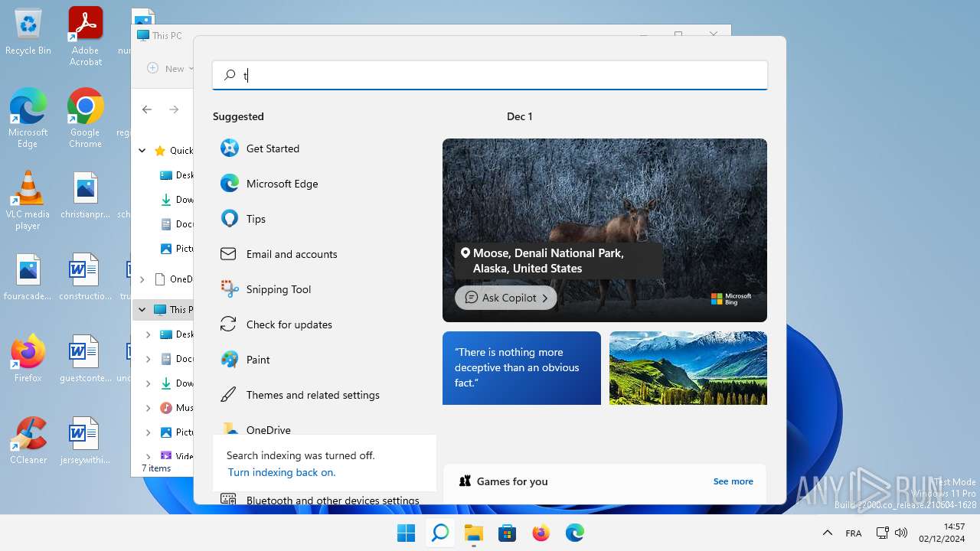This screenshot has height=551, width=980.
Task: Click See more in Games for you
Action: click(733, 481)
